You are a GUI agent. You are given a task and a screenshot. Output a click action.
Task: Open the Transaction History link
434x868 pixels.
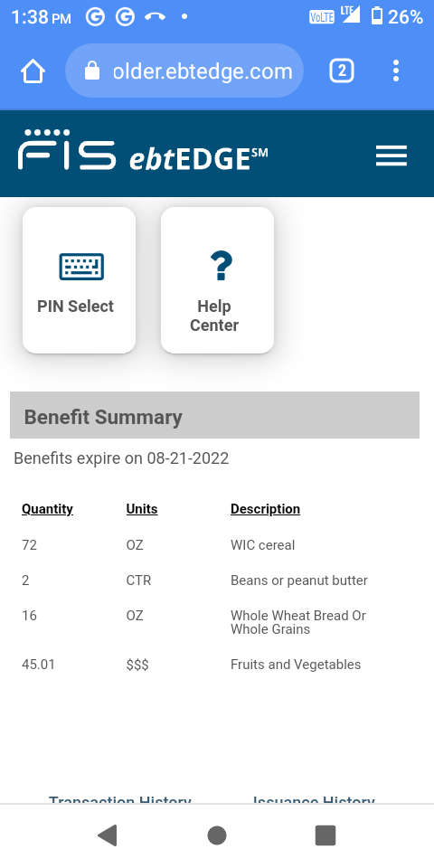[120, 800]
